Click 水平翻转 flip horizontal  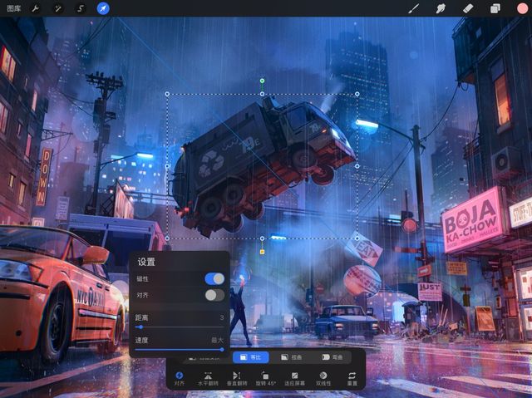[208, 378]
